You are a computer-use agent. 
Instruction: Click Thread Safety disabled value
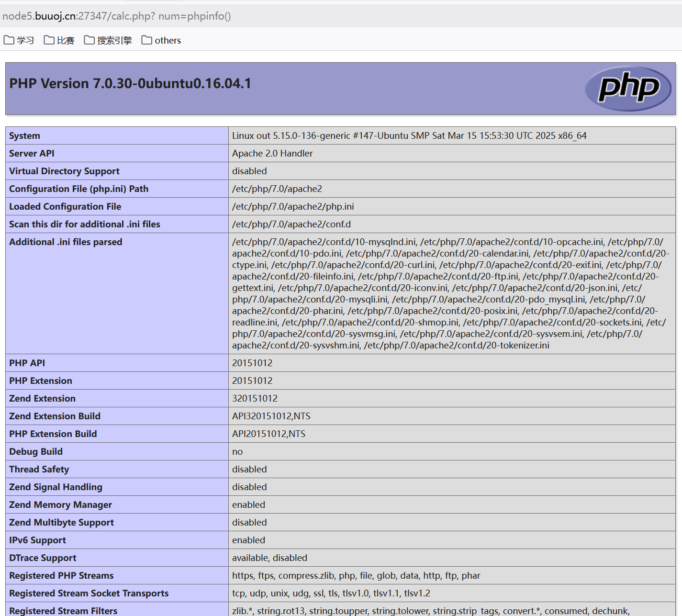click(x=249, y=469)
